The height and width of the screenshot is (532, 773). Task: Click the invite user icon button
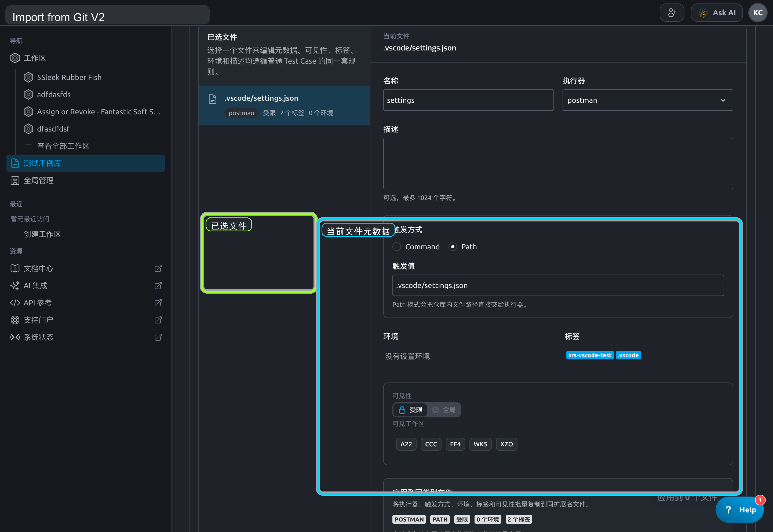click(672, 13)
